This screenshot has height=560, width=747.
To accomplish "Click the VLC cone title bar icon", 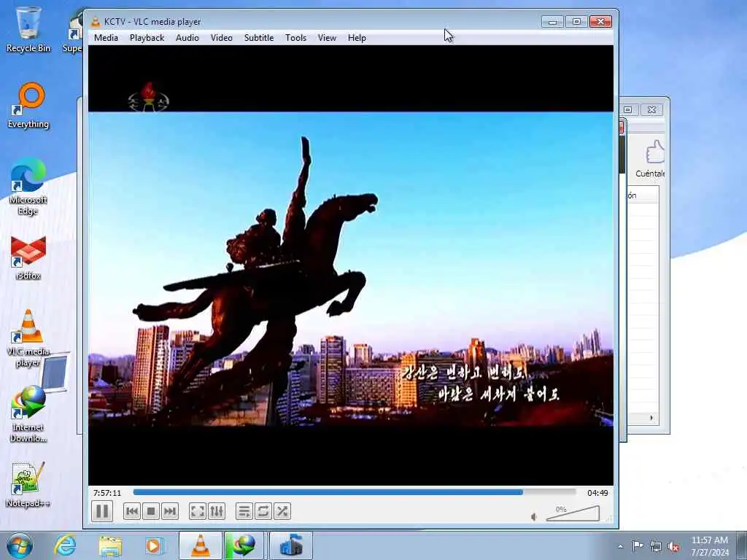I will point(96,21).
